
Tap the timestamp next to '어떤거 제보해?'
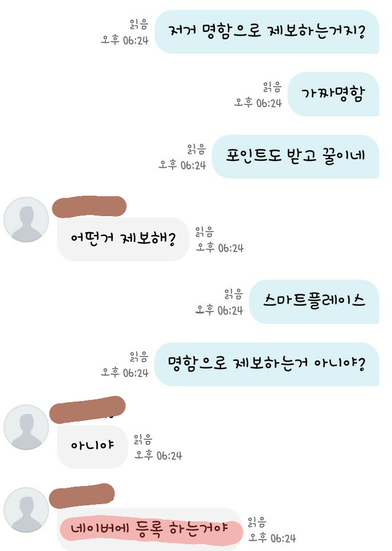point(219,248)
